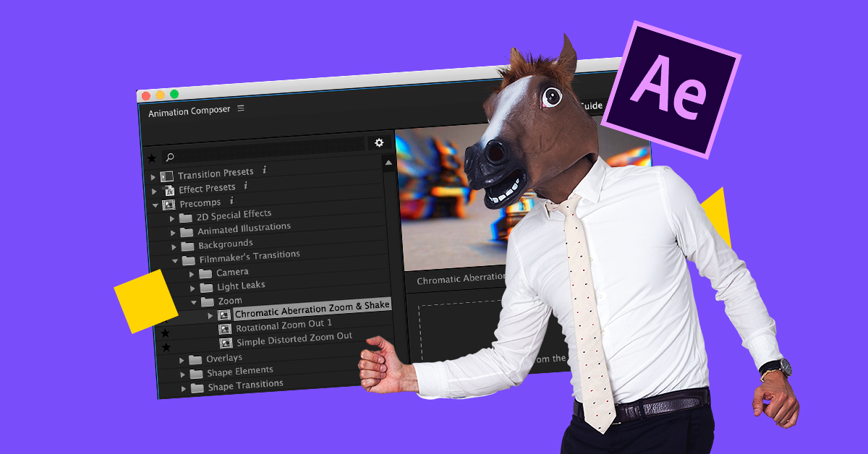Collapse the Zoom folder

click(x=194, y=301)
